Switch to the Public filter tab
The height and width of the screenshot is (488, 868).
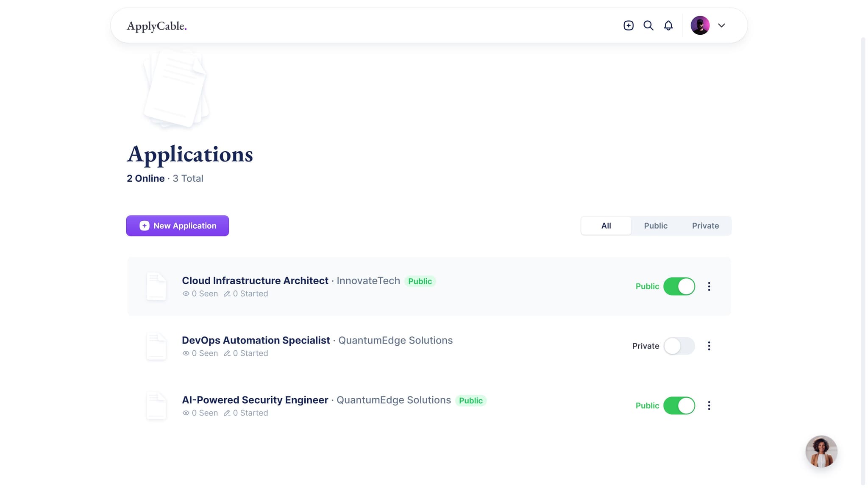(x=655, y=226)
